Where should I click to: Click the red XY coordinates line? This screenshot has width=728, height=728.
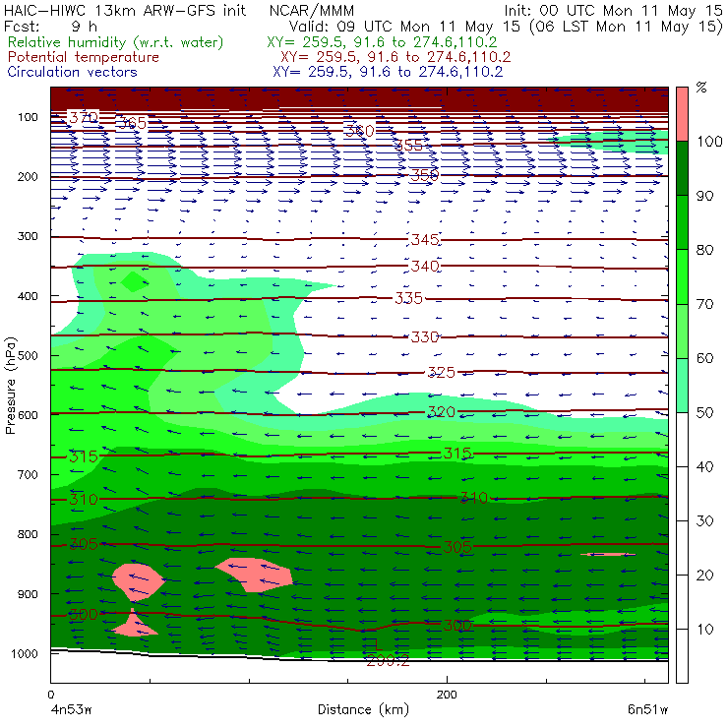[x=395, y=57]
